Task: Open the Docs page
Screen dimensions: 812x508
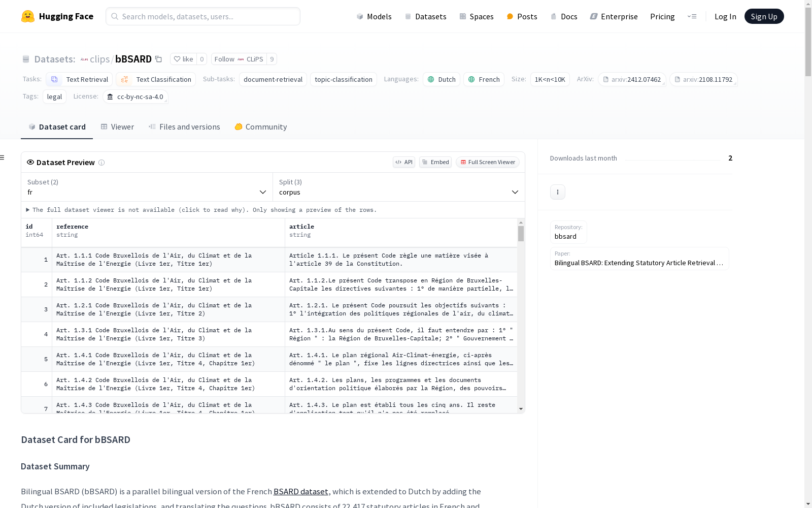Action: [564, 16]
